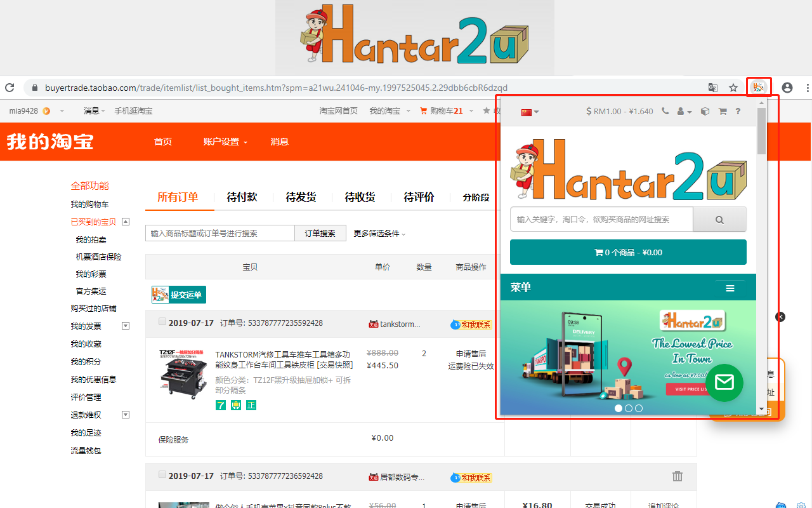Open 淘宝网首页 link in top bar
Screen dimensions: 812x508
pyautogui.click(x=339, y=110)
